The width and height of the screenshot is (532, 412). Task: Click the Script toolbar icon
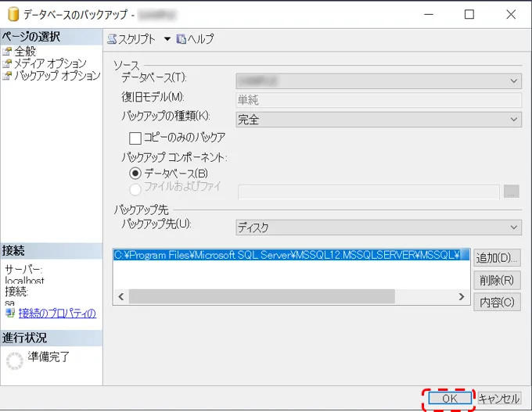[112, 39]
